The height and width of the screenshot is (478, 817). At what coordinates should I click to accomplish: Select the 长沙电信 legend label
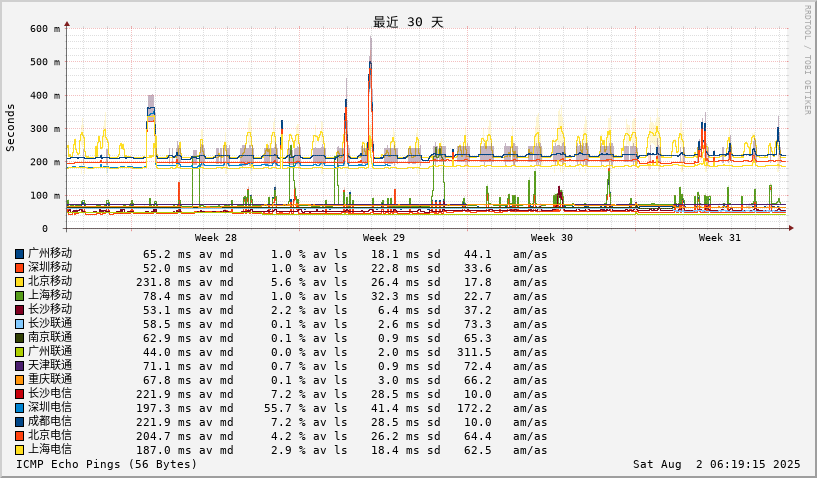(50, 394)
